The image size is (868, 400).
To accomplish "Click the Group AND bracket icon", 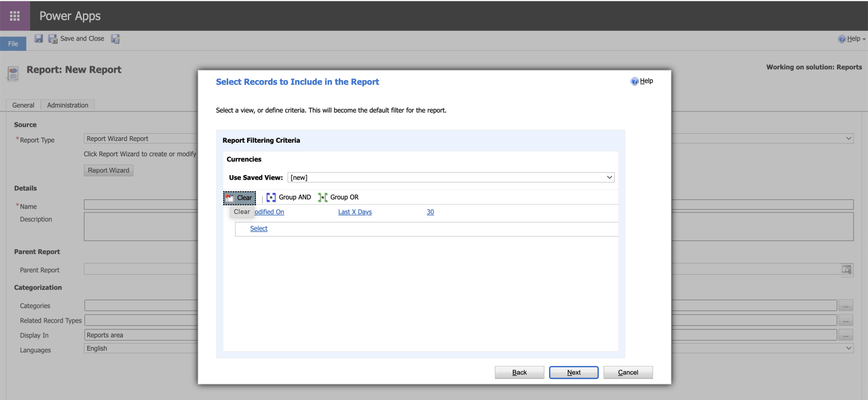I will [x=271, y=198].
